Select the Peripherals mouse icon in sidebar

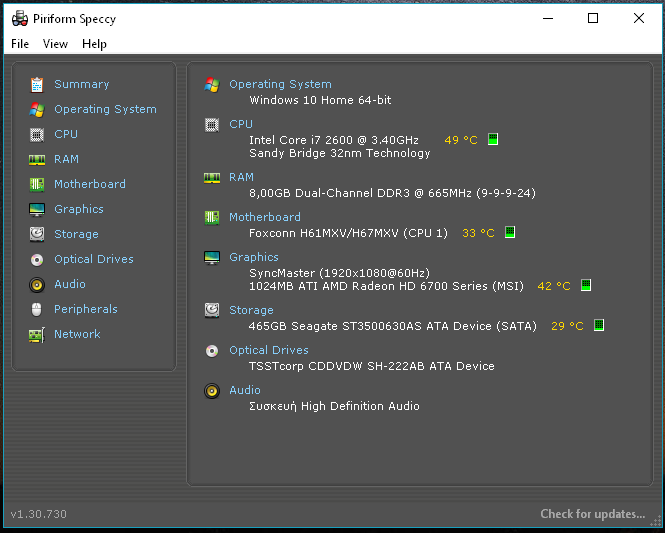(37, 310)
